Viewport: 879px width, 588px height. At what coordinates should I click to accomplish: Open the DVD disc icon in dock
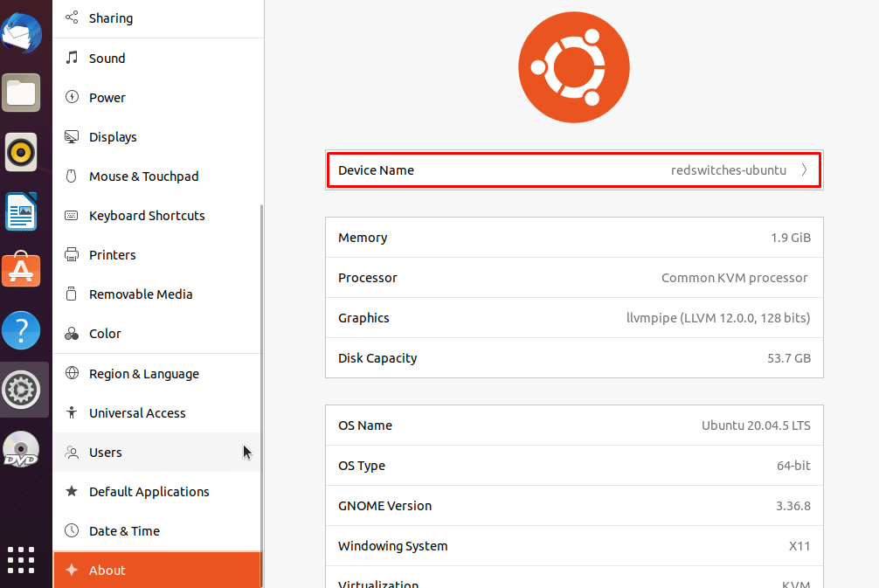click(x=21, y=449)
